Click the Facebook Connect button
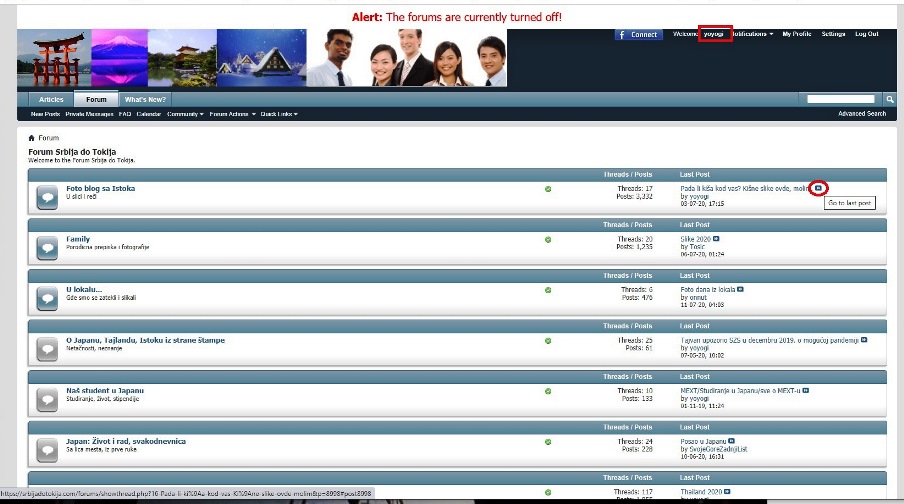The height and width of the screenshot is (504, 904). [x=639, y=35]
